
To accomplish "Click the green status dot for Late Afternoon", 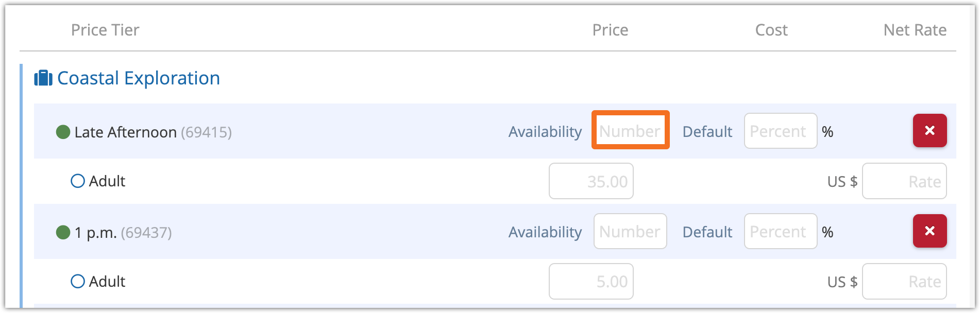I will click(x=63, y=132).
